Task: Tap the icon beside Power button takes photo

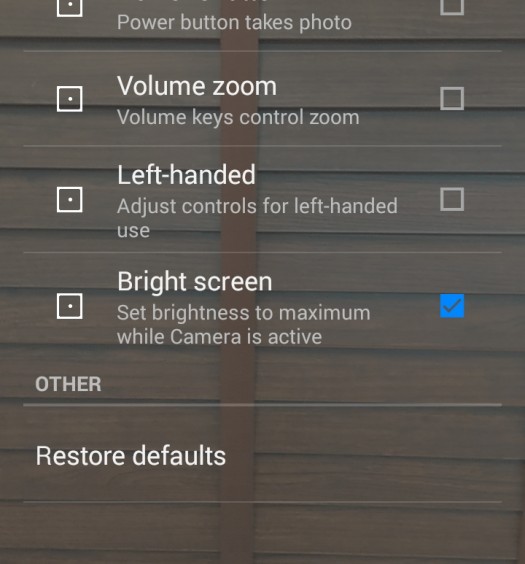Action: pos(70,6)
